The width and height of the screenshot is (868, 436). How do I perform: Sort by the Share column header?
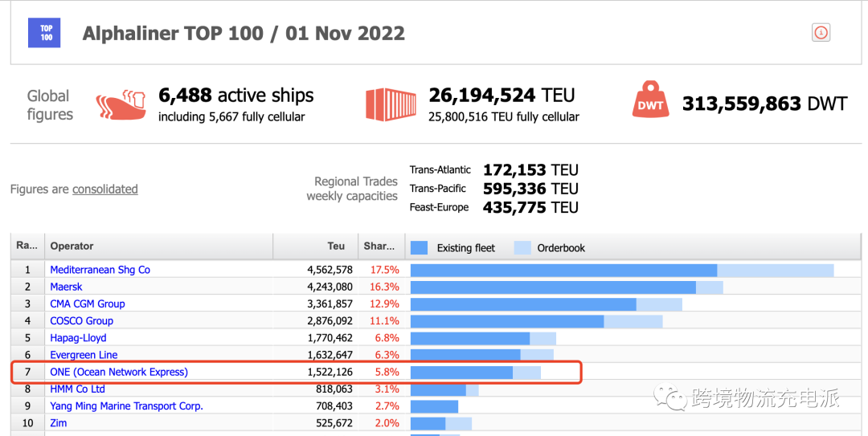point(379,247)
